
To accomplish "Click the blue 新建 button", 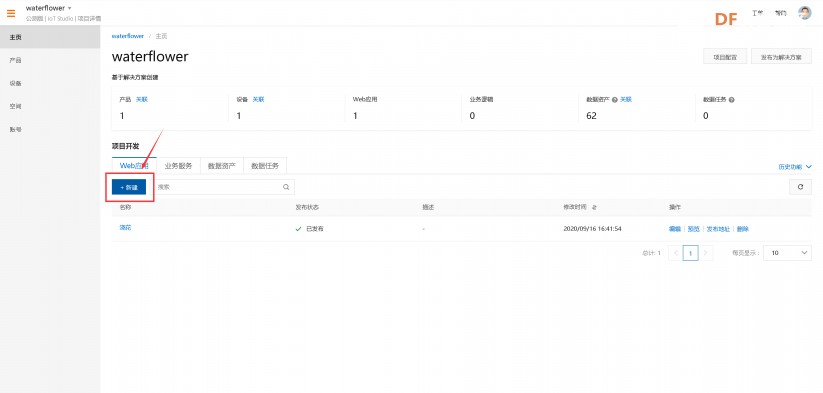I will (129, 187).
